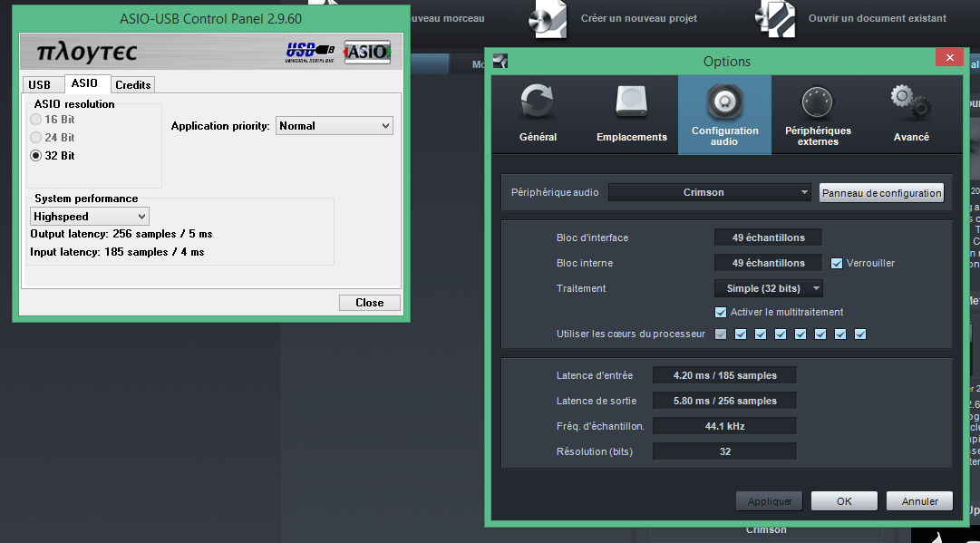
Task: Toggle the Verrouiller checkbox
Action: click(836, 263)
